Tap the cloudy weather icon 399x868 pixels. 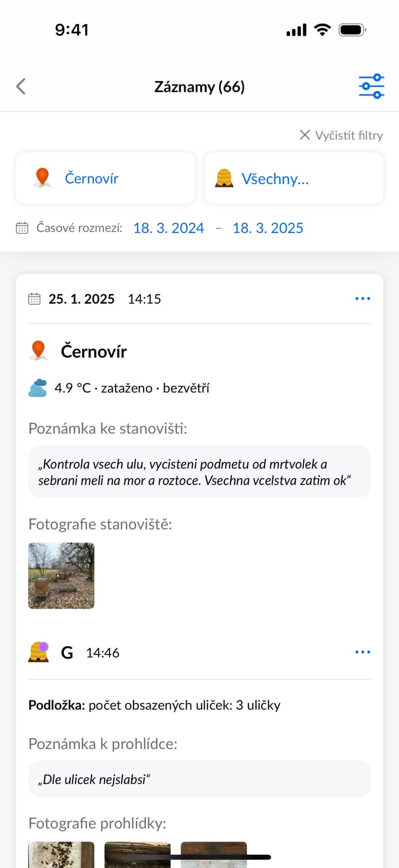click(38, 388)
